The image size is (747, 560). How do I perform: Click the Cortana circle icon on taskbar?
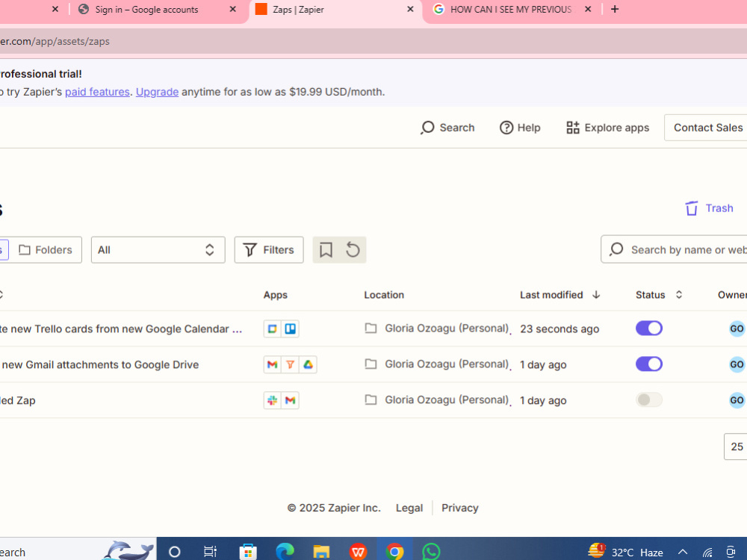coord(174,552)
